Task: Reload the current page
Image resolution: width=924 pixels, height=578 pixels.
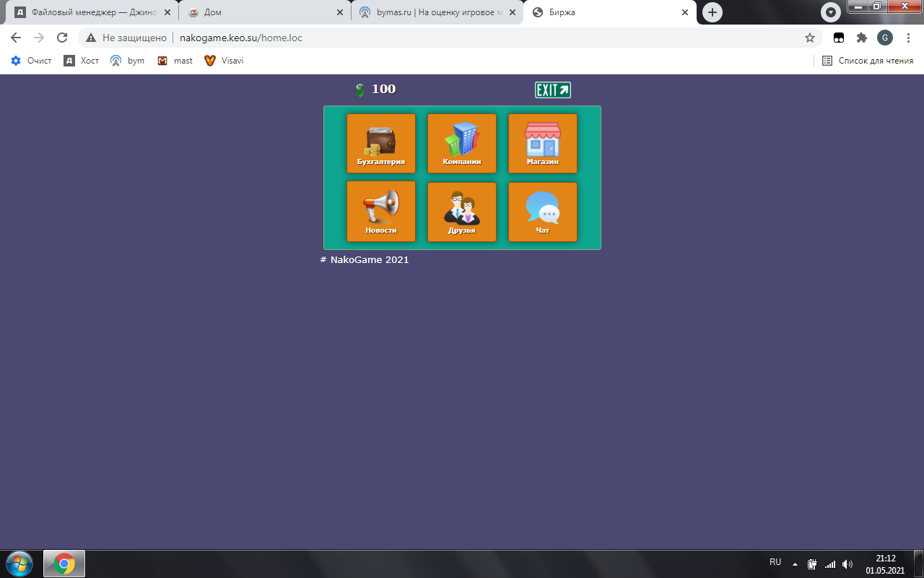Action: pyautogui.click(x=62, y=38)
